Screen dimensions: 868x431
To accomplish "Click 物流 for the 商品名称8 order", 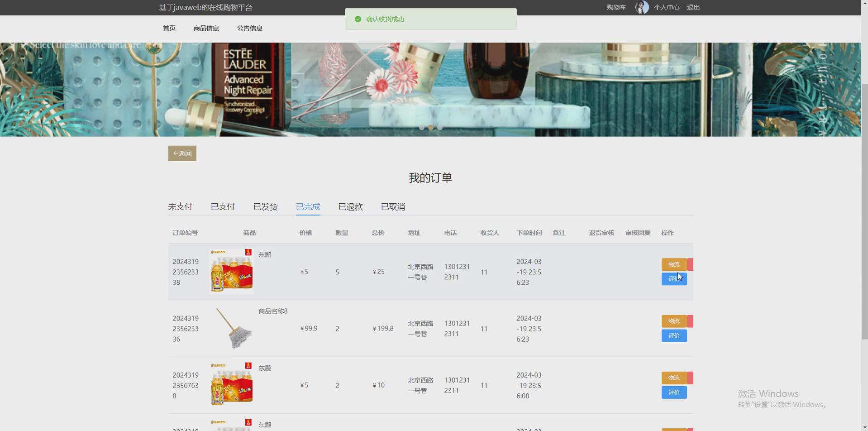I will pyautogui.click(x=674, y=321).
